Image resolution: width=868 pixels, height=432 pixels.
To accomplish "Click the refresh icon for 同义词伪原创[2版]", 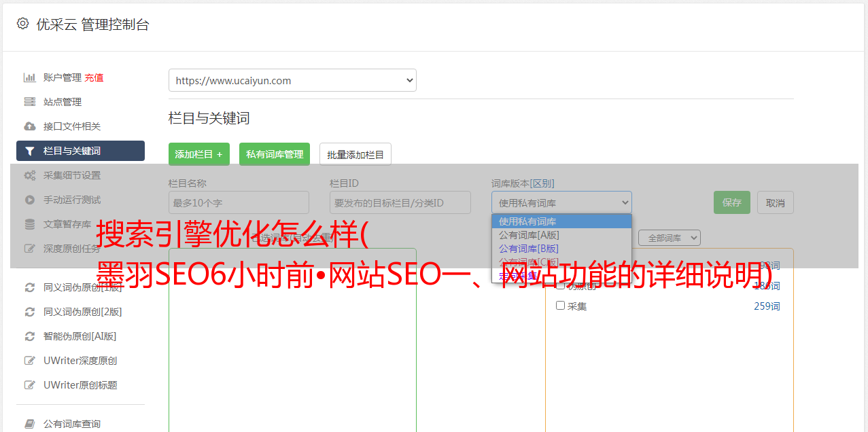I will 30,312.
